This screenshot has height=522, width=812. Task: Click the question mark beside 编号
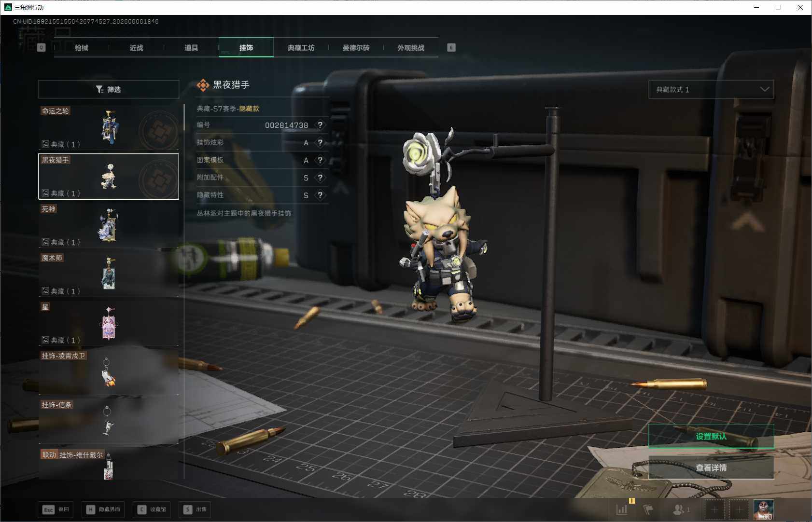pos(320,125)
